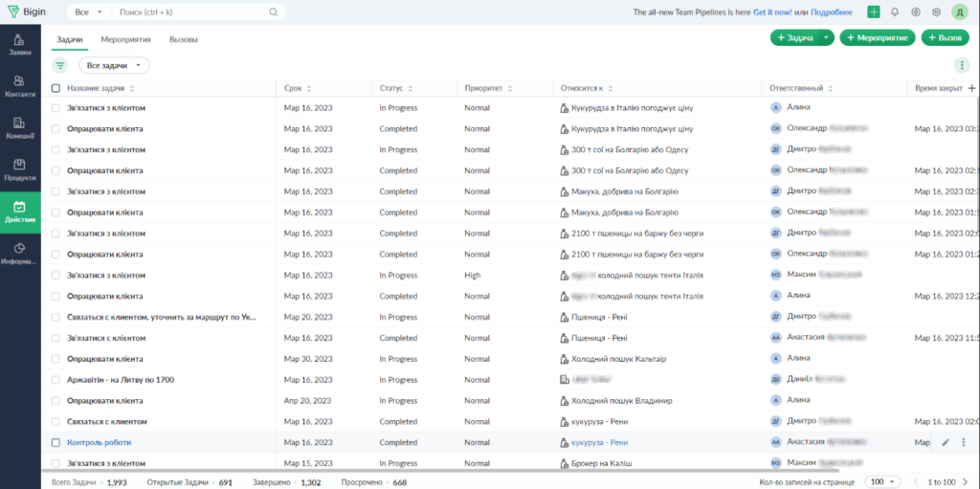Open the records-per-page 100 dropdown
980x489 pixels.
click(x=882, y=481)
